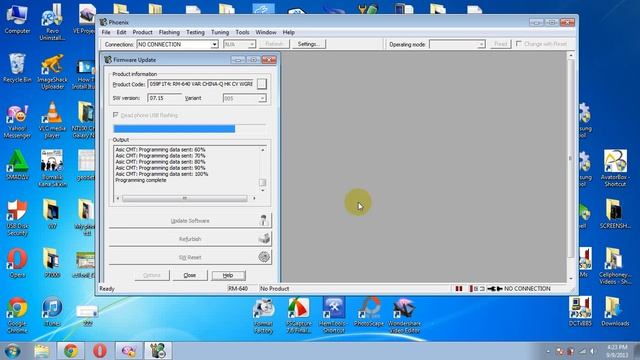Click the RM-640 status bar entry
This screenshot has height=360, width=640.
[x=238, y=289]
